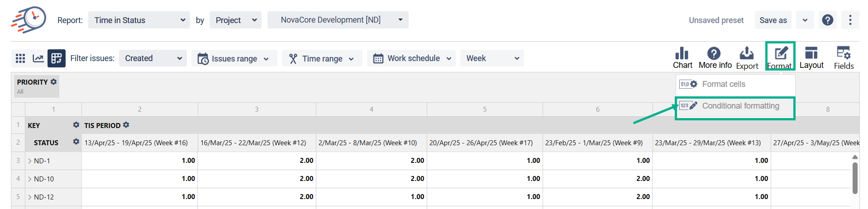Expand the ND-1 issue row
The width and height of the screenshot is (868, 209).
[x=30, y=161]
